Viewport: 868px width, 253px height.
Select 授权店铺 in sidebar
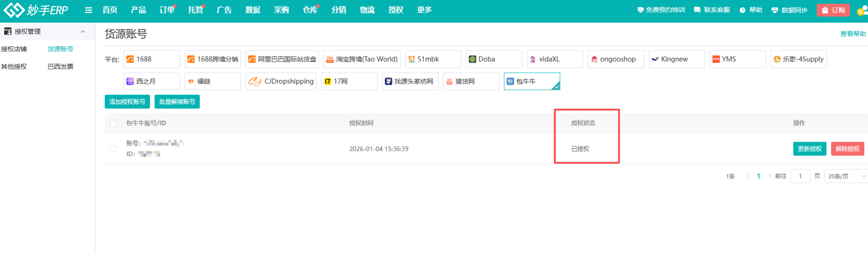tap(14, 49)
